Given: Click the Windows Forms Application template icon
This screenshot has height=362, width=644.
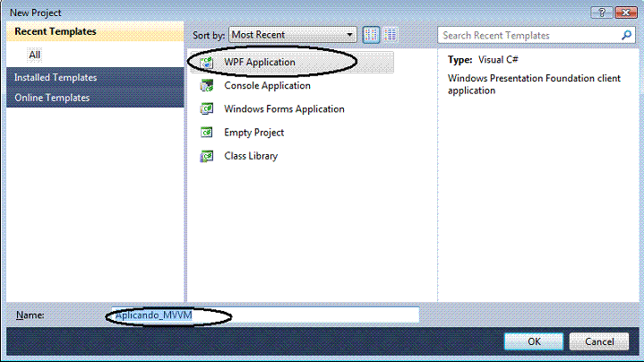Looking at the screenshot, I should (x=207, y=109).
